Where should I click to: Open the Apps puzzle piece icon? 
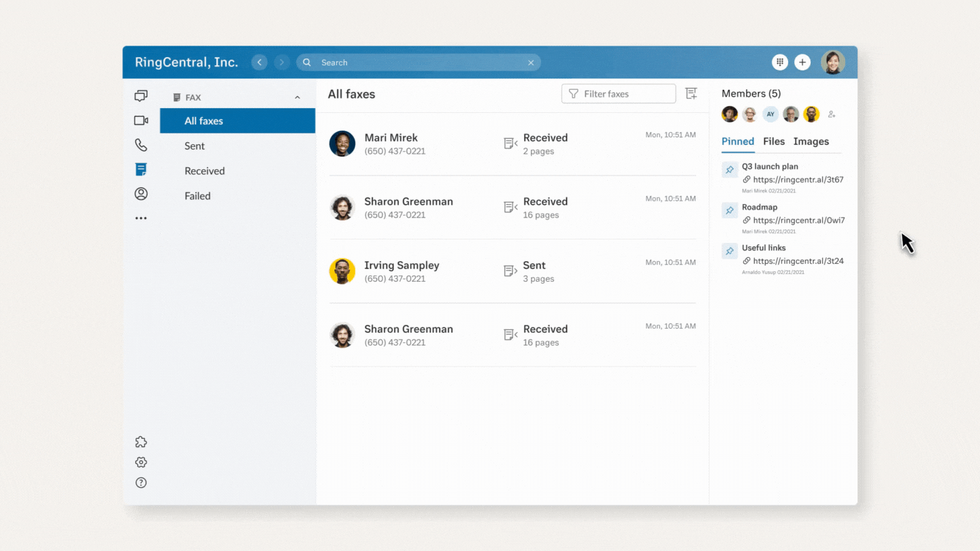tap(141, 442)
